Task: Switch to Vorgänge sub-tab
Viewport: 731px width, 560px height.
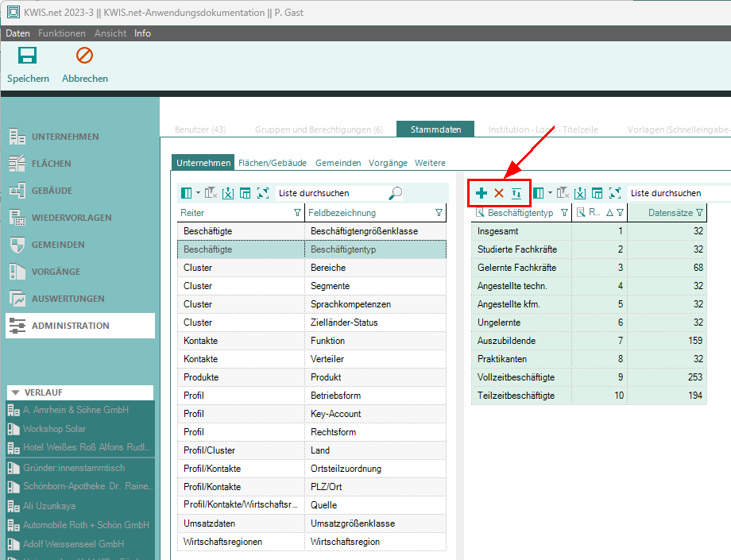Action: [x=388, y=163]
